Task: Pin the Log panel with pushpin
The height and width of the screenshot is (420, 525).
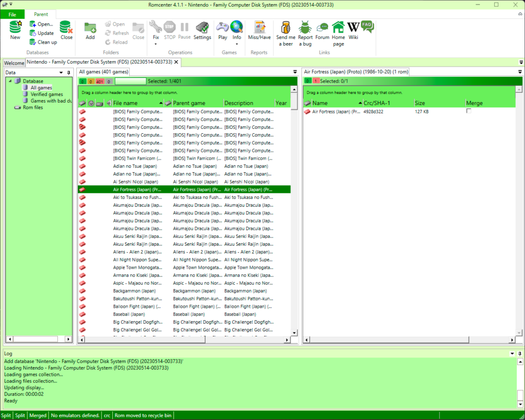Action: 520,354
